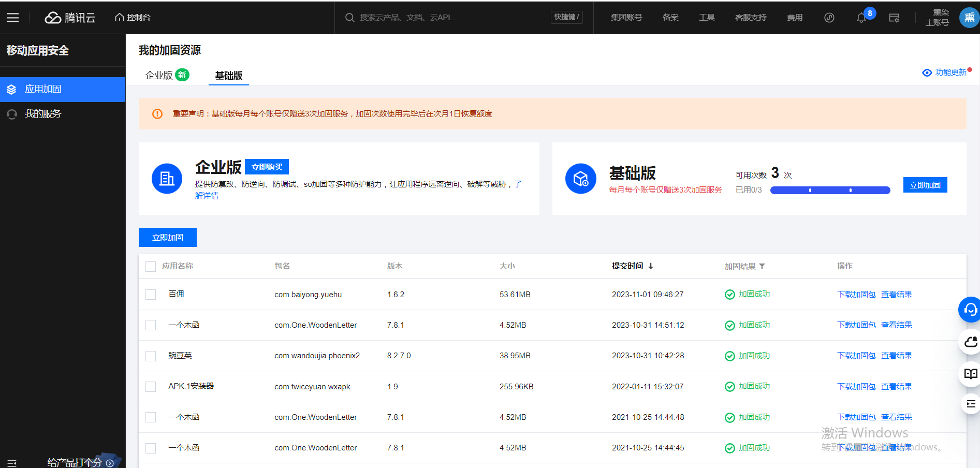
Task: Click 立即购买 for Enterprise edition
Action: [267, 167]
